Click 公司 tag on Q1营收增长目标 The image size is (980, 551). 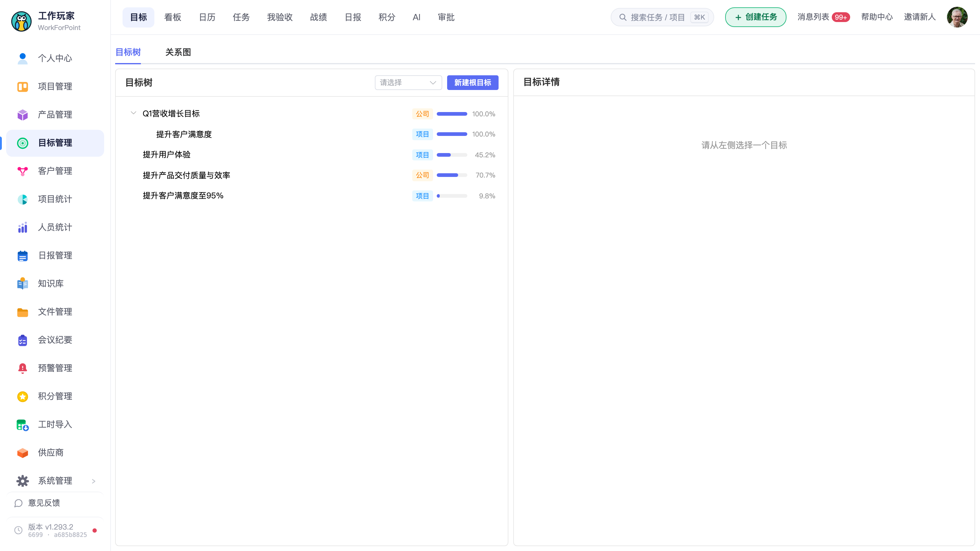click(x=422, y=114)
